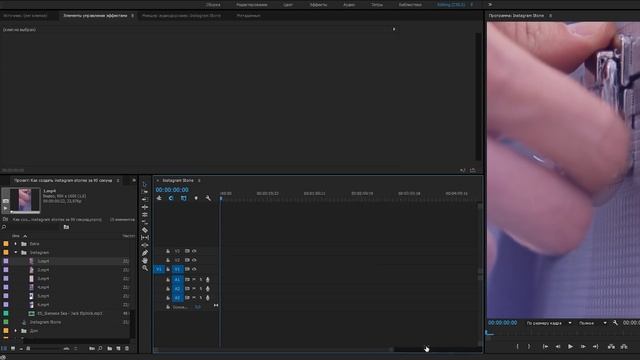Image resolution: width=640 pixels, height=360 pixels.
Task: Click timeline timecode 00:00:00:00
Action: (x=172, y=190)
